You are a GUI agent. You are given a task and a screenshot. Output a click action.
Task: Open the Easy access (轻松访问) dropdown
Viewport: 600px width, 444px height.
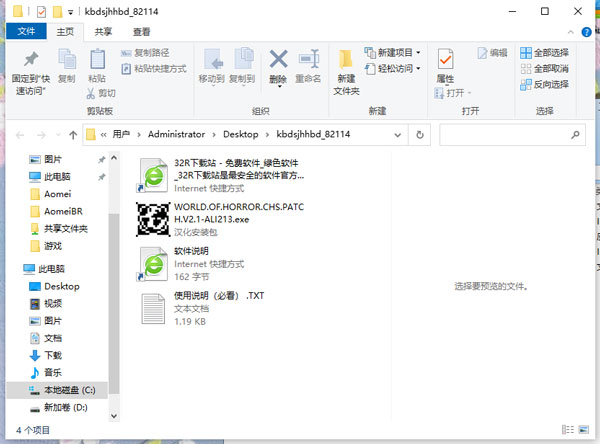392,68
